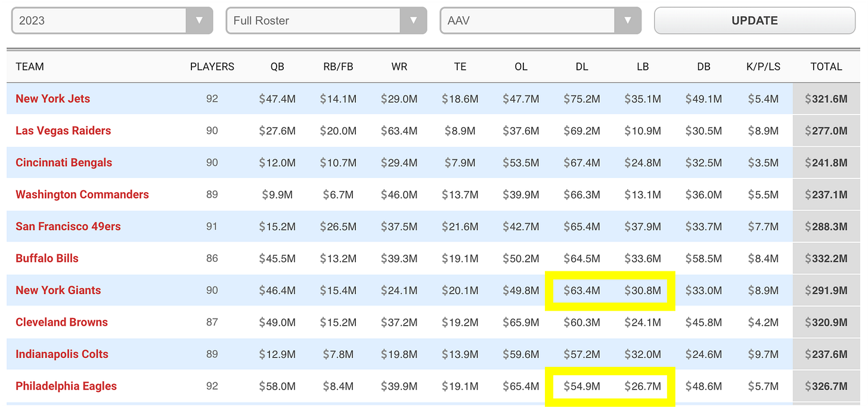The height and width of the screenshot is (408, 868).
Task: Select Giants LB value $30.8M
Action: [643, 290]
